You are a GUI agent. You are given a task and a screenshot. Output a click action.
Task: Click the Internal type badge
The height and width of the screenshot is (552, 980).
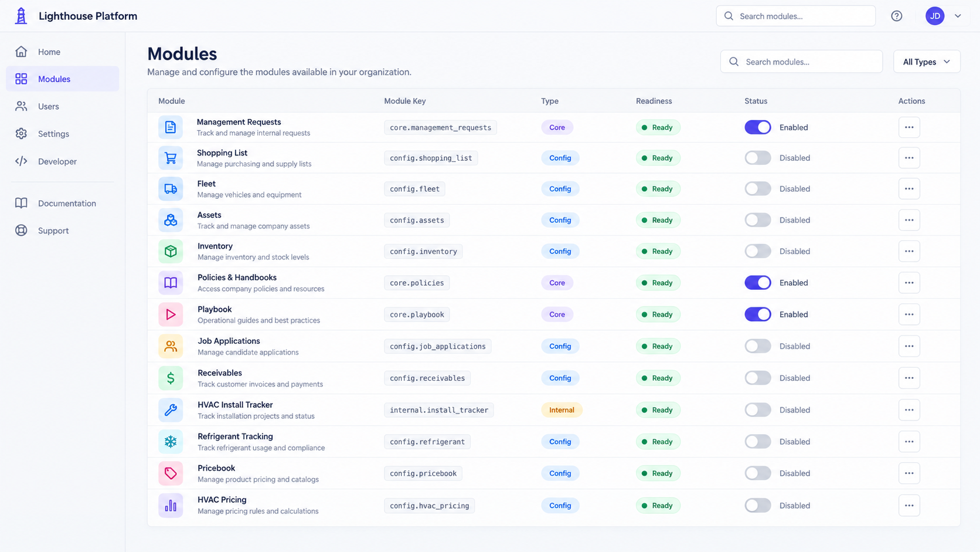click(562, 410)
